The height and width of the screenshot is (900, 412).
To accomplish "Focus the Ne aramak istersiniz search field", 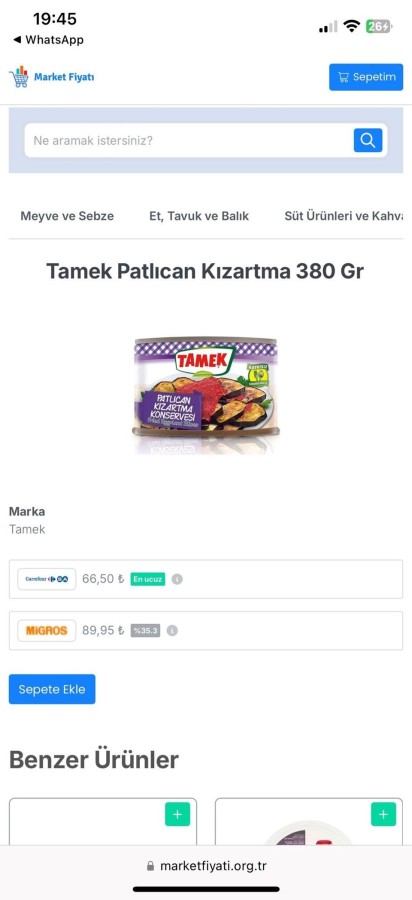I will (x=189, y=141).
